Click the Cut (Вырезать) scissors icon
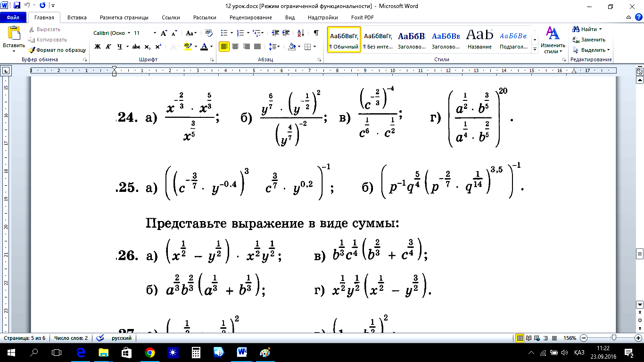Screen dimensions: 644x362 (x=32, y=29)
